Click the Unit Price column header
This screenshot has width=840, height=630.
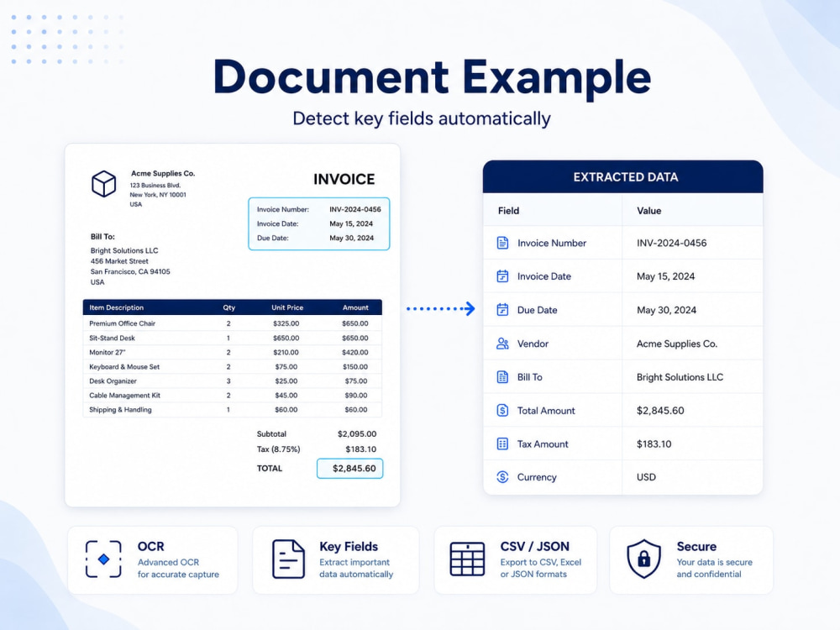click(x=287, y=307)
